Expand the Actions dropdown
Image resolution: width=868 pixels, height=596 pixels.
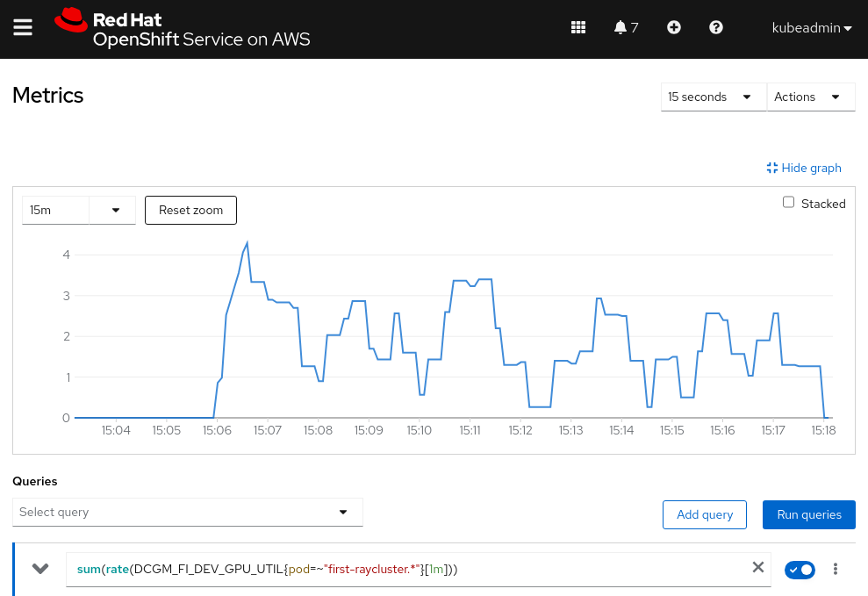pos(810,97)
